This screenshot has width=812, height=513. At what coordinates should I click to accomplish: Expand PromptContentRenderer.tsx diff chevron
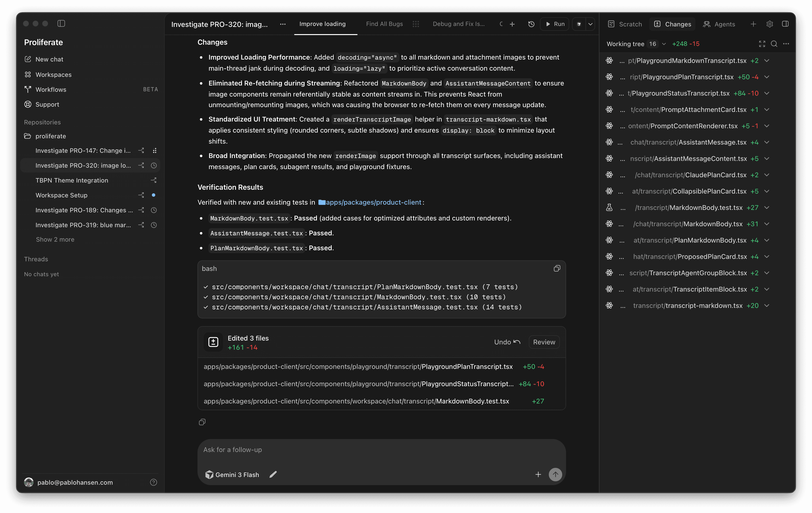point(767,126)
